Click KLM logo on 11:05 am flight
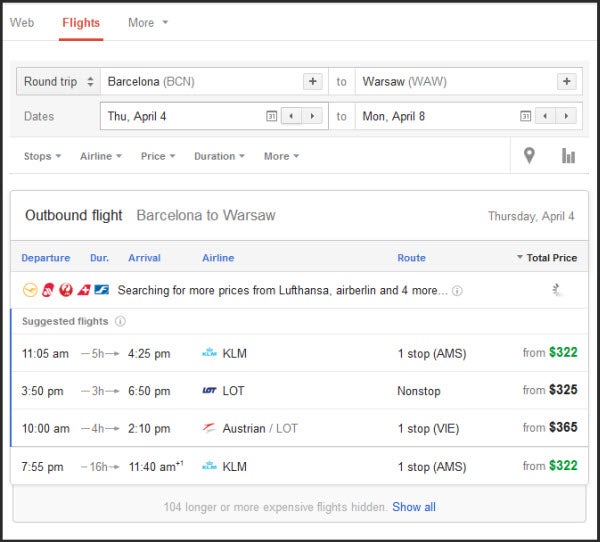The image size is (600, 542). 209,353
